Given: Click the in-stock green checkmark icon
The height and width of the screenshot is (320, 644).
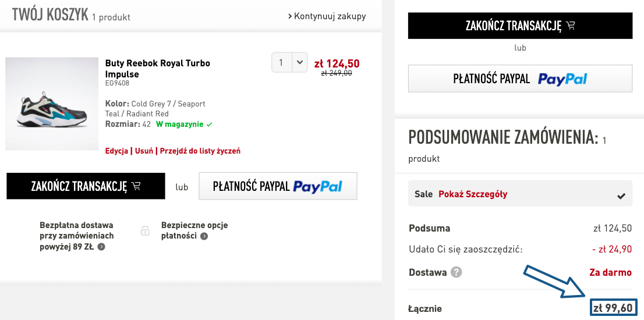Looking at the screenshot, I should (x=210, y=125).
